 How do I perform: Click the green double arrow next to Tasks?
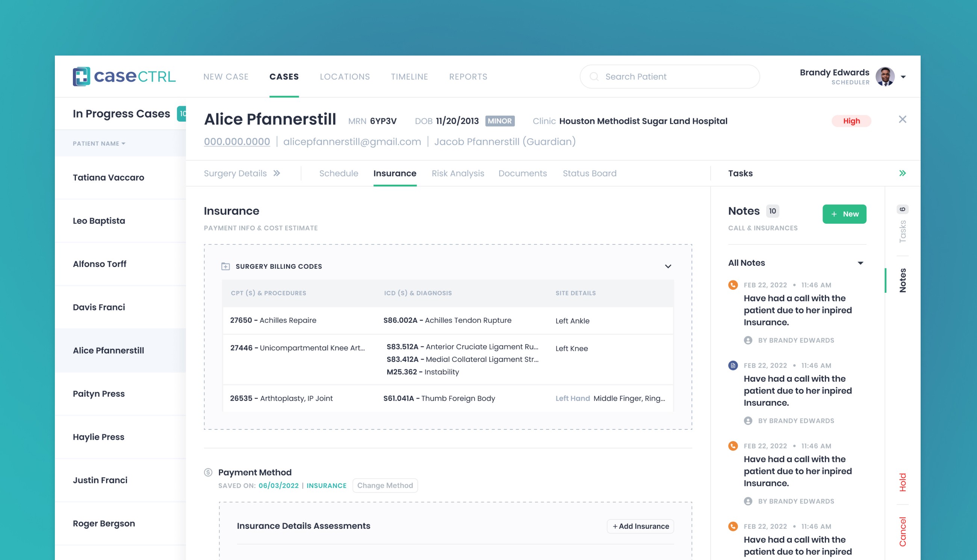pos(902,173)
